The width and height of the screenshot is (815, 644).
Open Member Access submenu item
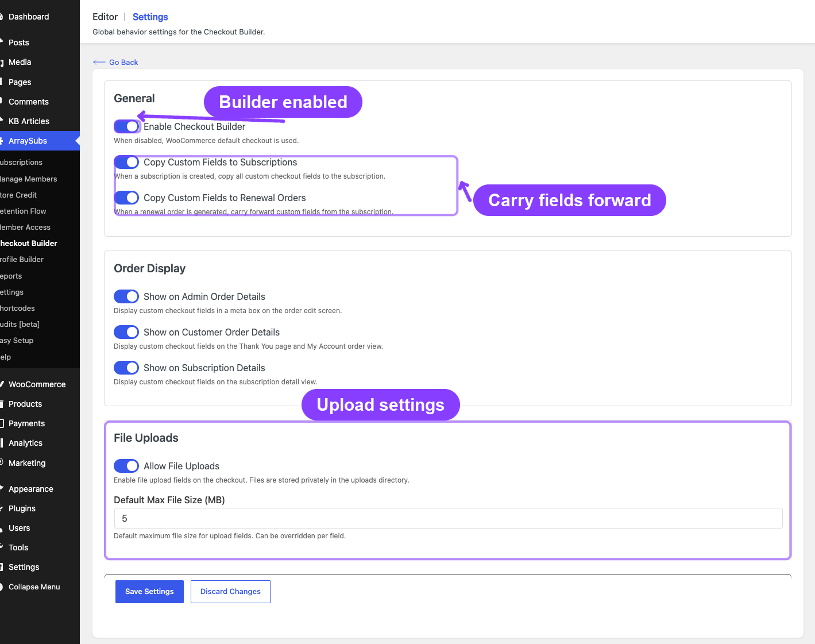pyautogui.click(x=40, y=227)
